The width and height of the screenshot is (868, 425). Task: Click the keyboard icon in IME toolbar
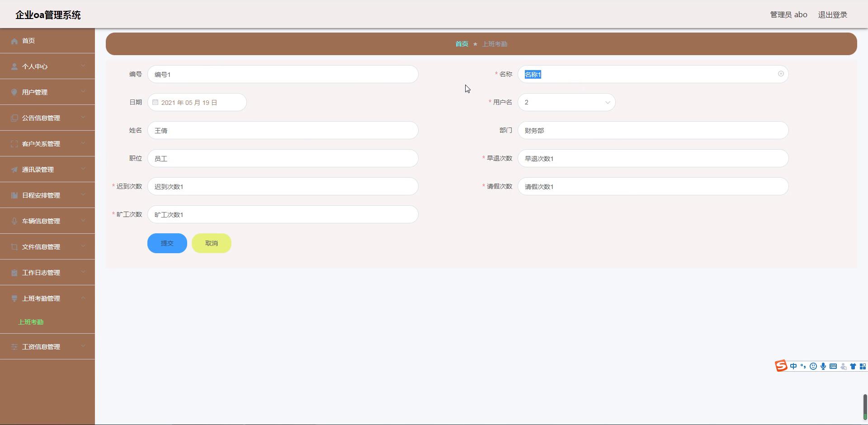tap(833, 366)
